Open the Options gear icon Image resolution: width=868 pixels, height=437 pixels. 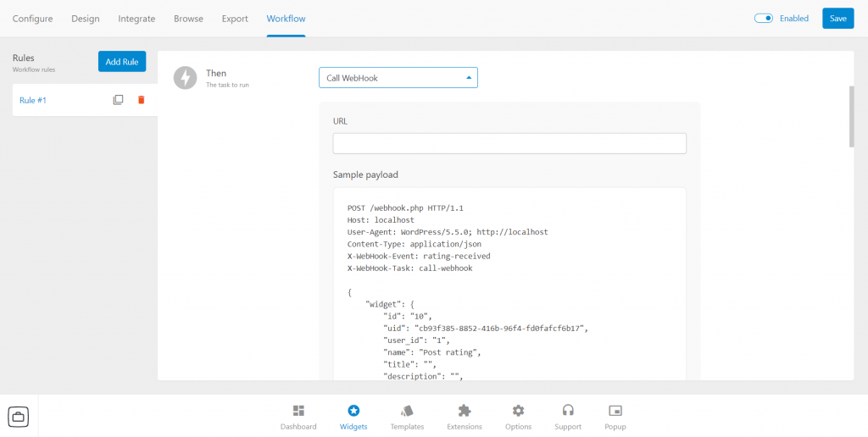(x=518, y=411)
